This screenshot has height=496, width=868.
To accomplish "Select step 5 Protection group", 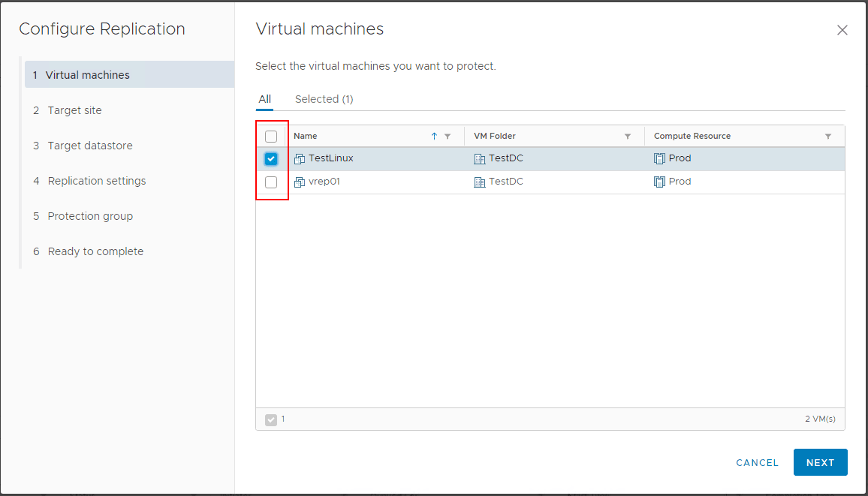I will pyautogui.click(x=90, y=216).
